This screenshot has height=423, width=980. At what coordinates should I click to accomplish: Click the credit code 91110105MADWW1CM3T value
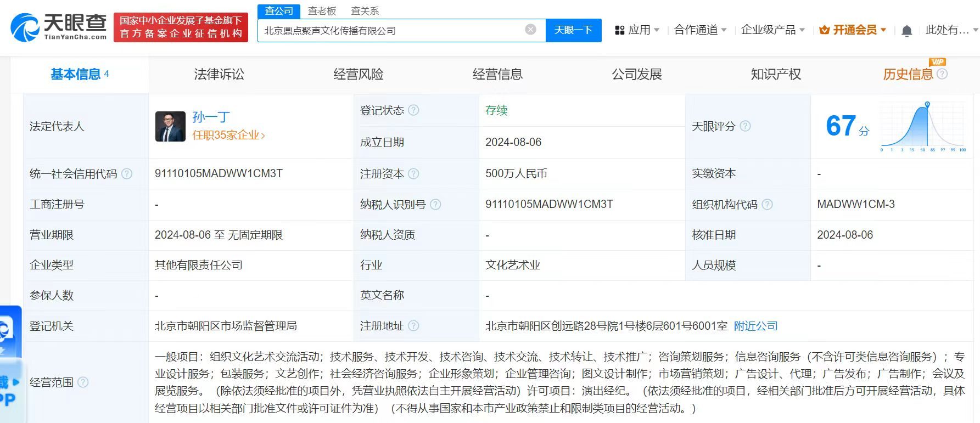click(219, 174)
